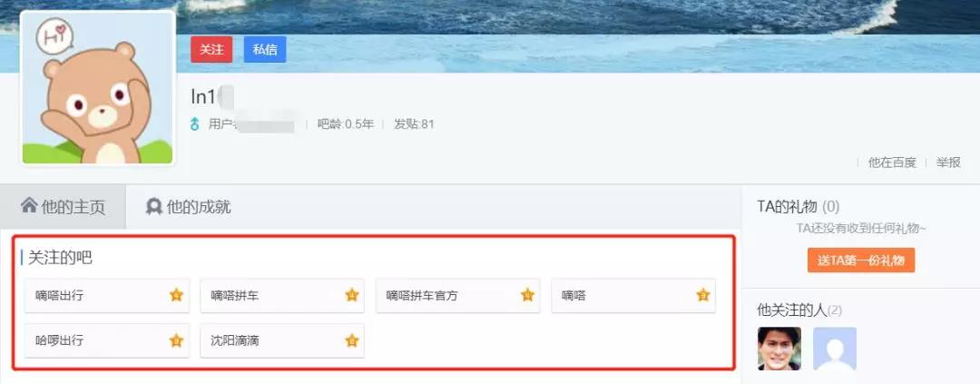Click the star icon on 嘀嗒拼车官方
Image resolution: width=980 pixels, height=384 pixels.
(527, 295)
